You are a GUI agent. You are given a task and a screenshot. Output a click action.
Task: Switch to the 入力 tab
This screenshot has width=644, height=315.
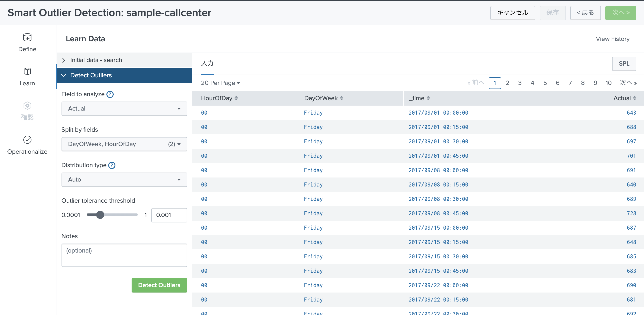(x=207, y=64)
